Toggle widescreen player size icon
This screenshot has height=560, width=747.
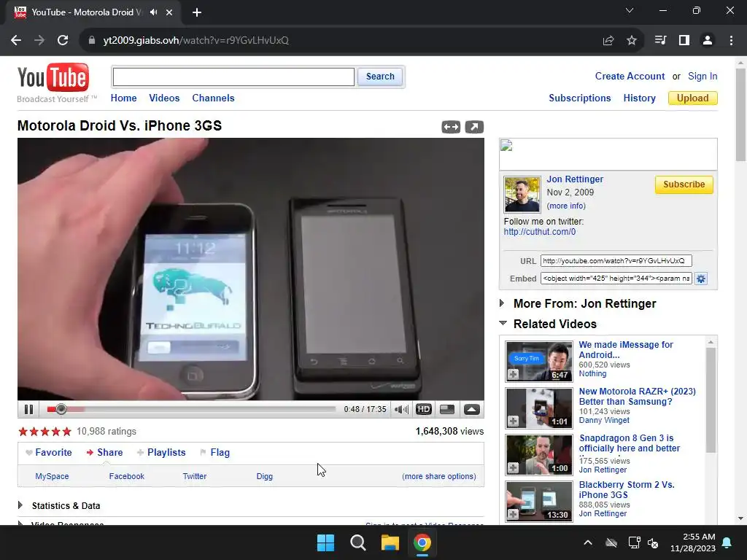pyautogui.click(x=447, y=410)
